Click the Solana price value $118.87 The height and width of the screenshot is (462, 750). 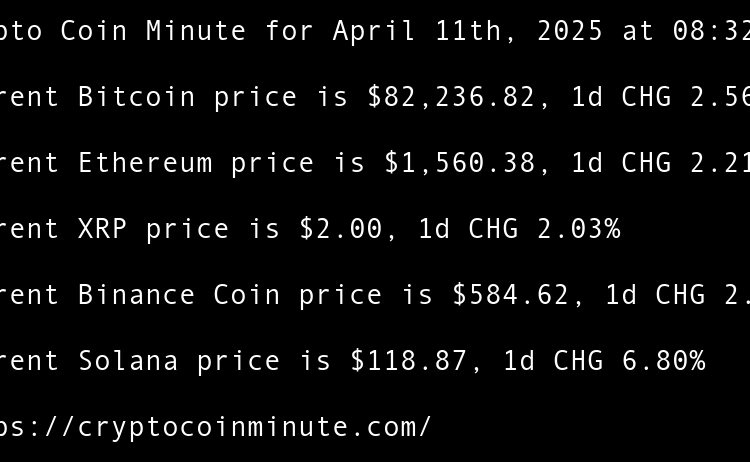[x=408, y=361]
